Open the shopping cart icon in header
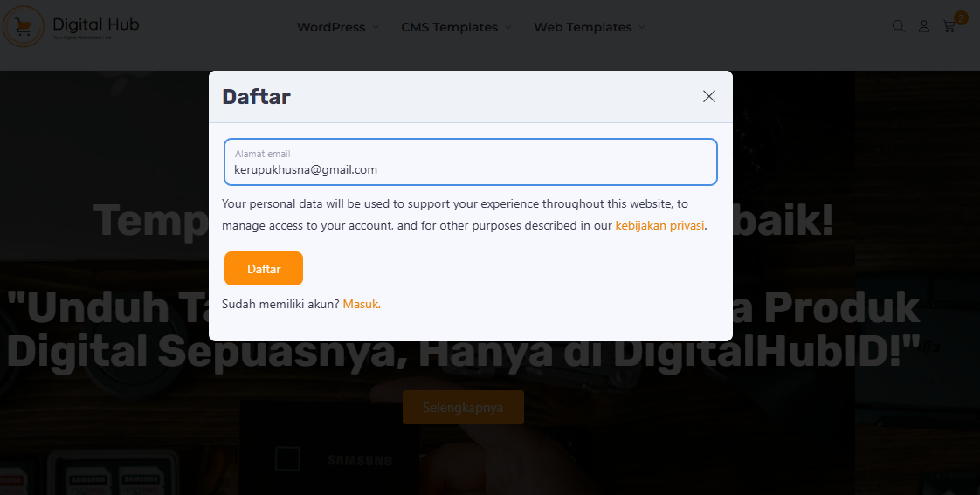This screenshot has width=980, height=495. [949, 27]
